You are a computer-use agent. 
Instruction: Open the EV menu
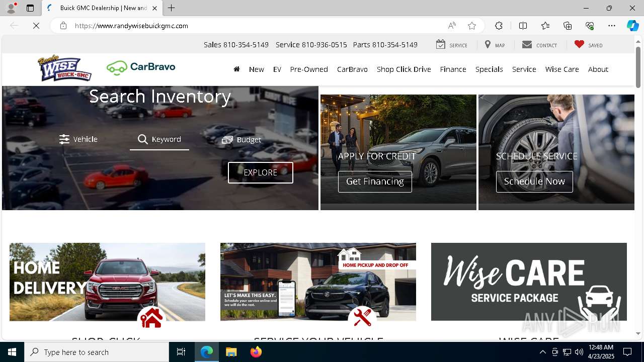click(x=277, y=69)
